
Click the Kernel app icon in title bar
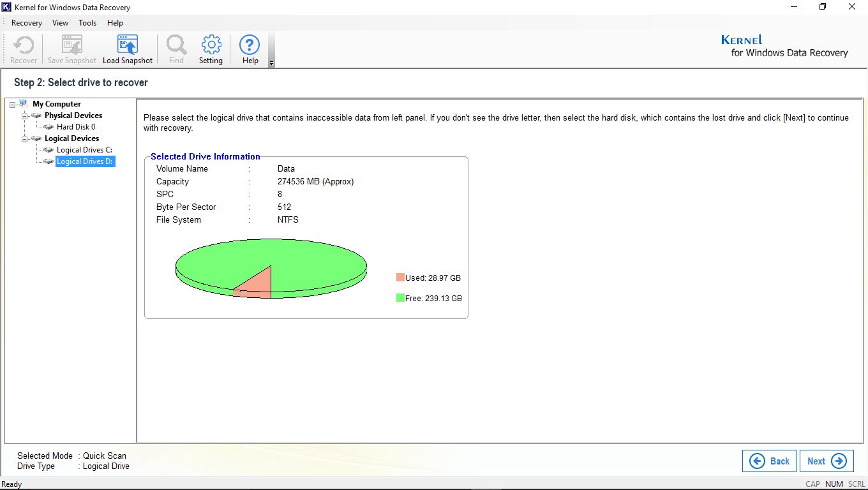pyautogui.click(x=7, y=8)
